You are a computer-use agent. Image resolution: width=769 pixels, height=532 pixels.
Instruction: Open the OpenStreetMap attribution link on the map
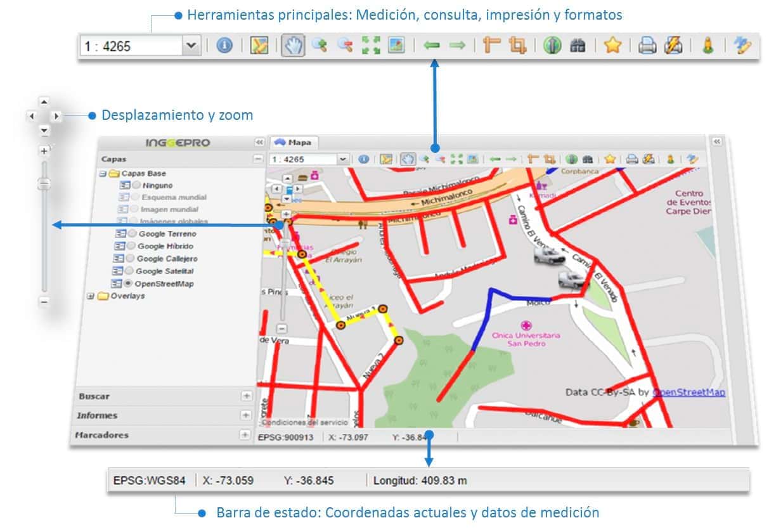click(x=688, y=393)
